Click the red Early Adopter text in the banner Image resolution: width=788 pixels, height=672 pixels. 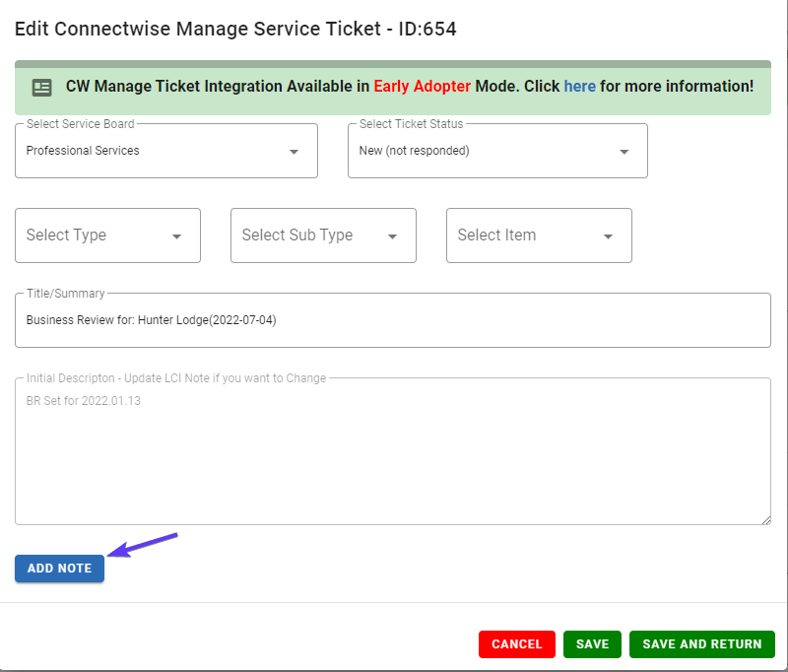[423, 87]
